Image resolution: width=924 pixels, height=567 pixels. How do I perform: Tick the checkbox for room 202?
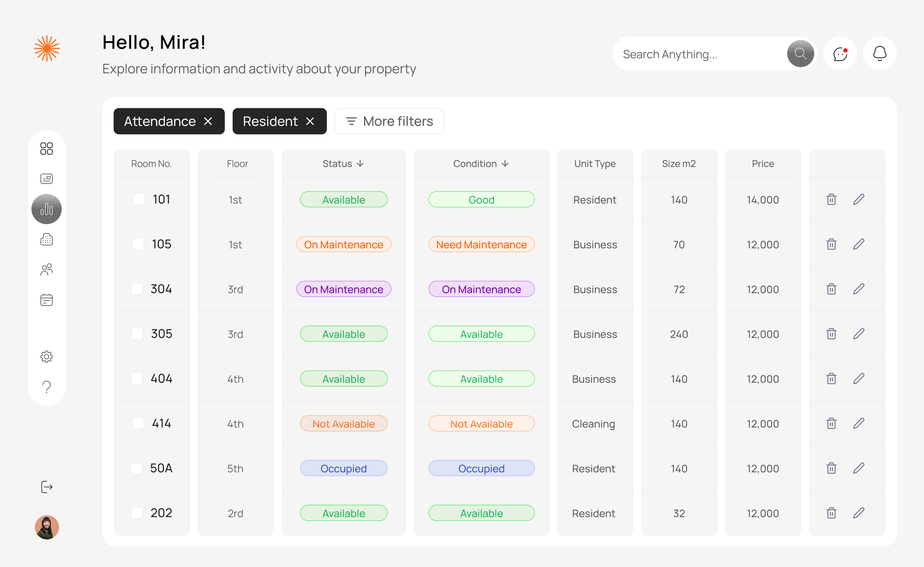pos(137,513)
